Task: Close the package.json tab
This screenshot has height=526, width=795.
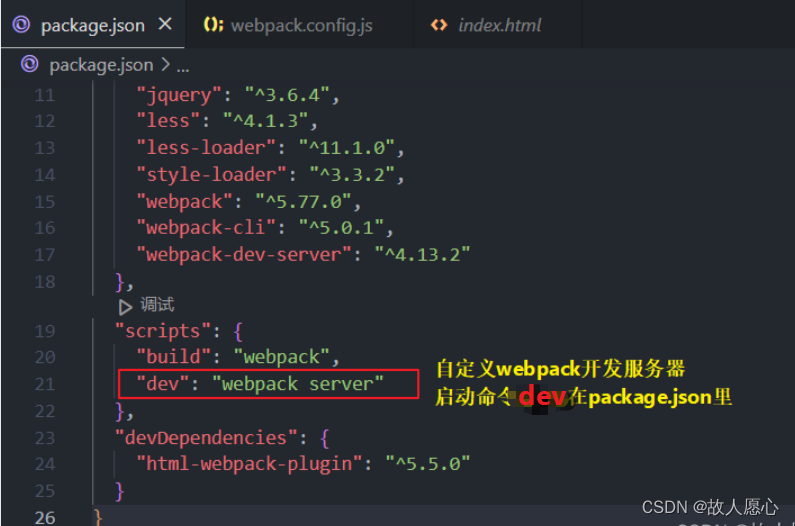Action: point(165,24)
